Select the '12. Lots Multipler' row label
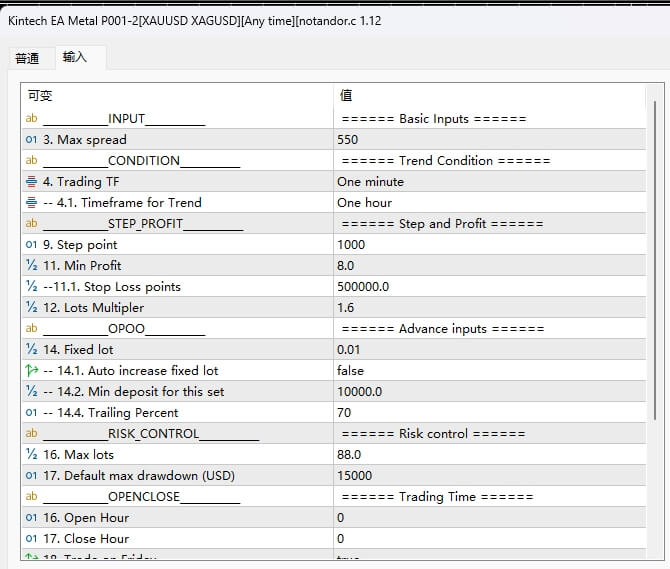The height and width of the screenshot is (569, 670). click(x=94, y=307)
